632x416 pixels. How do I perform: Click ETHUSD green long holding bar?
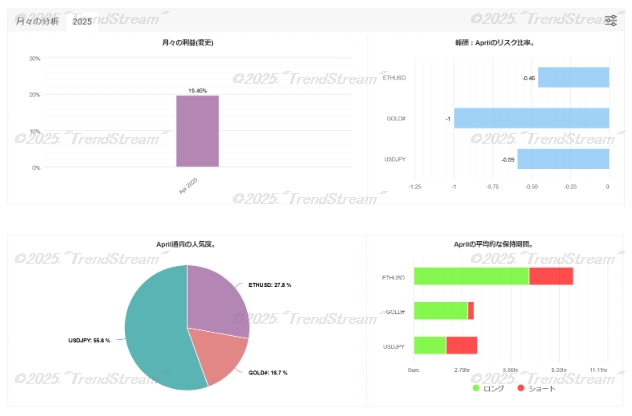coord(471,276)
